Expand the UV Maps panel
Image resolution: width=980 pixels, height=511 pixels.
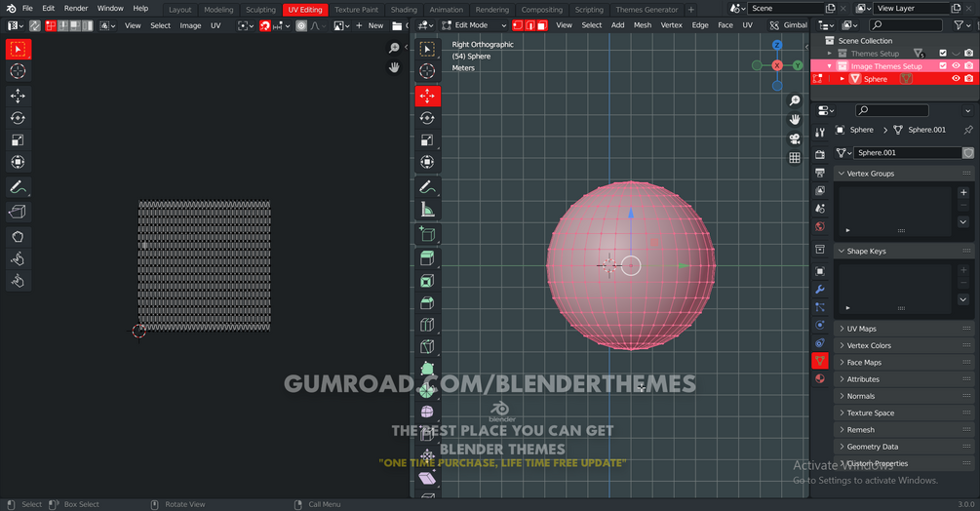click(x=904, y=329)
